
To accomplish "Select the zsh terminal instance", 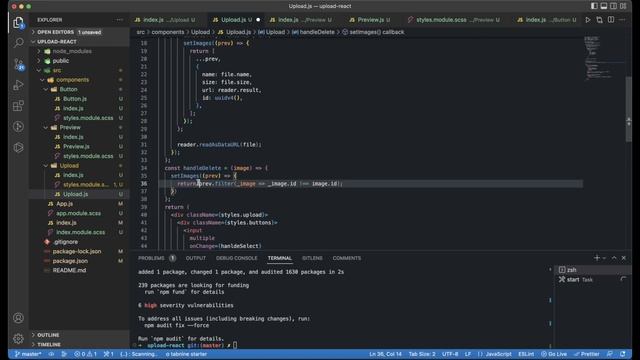I will [x=592, y=270].
